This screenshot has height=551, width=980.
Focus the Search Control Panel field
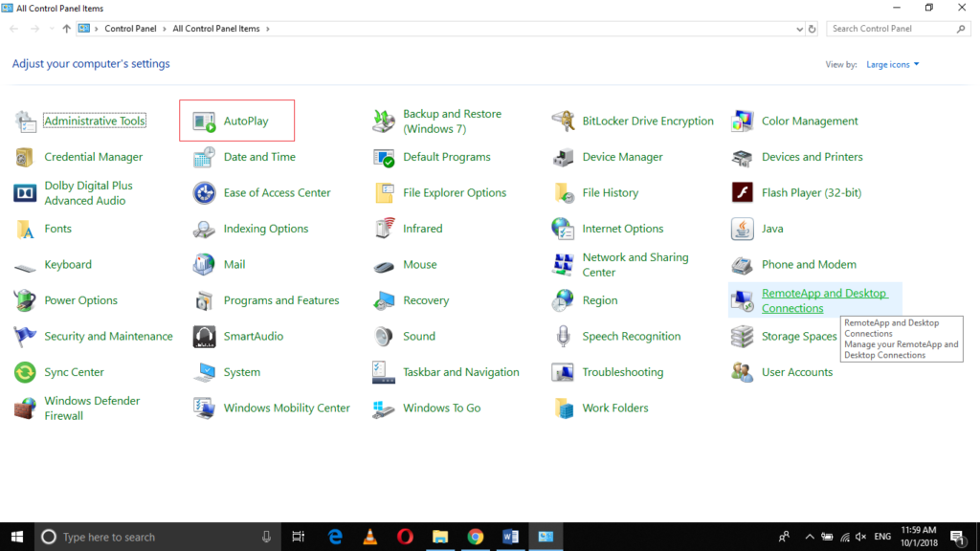[890, 29]
